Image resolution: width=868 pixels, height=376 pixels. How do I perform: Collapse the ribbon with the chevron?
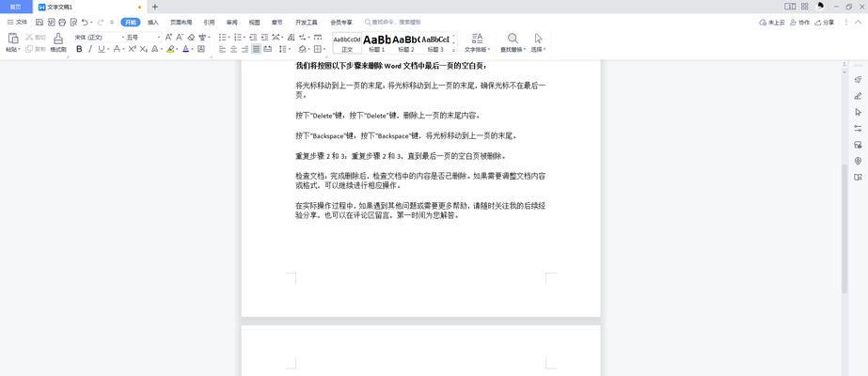tap(860, 23)
